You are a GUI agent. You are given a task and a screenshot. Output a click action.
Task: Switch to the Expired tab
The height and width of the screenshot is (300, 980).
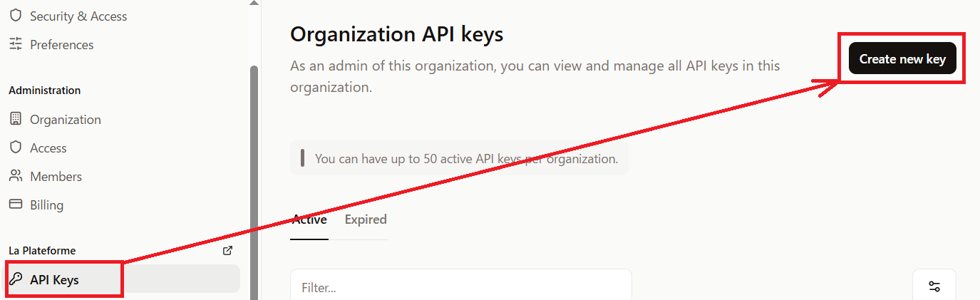pyautogui.click(x=366, y=219)
